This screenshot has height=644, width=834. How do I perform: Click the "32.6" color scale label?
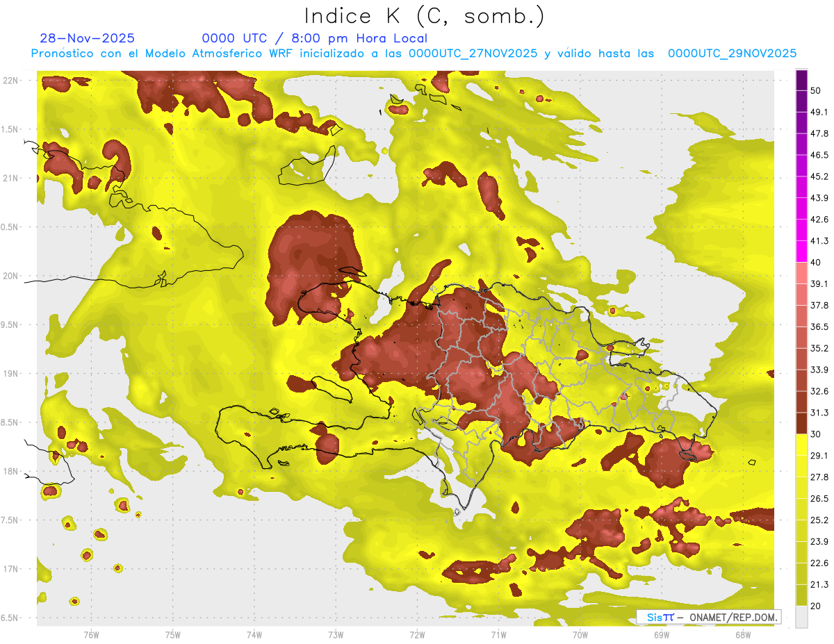pos(819,391)
